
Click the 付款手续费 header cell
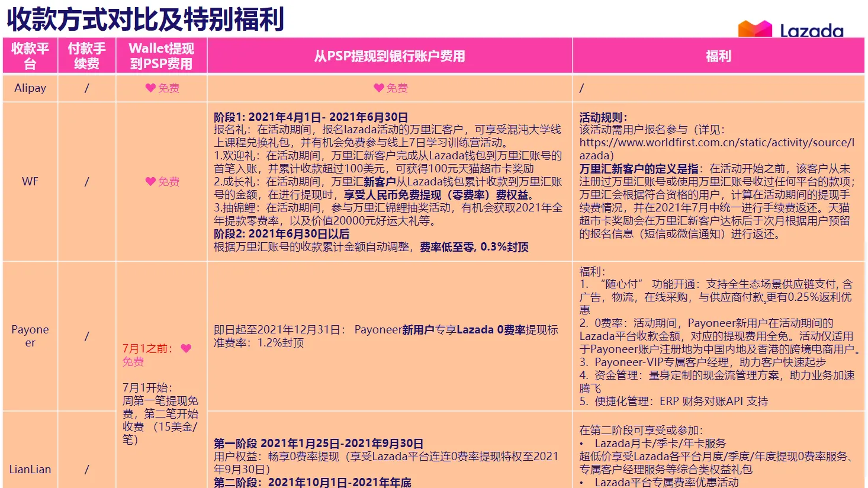pos(86,56)
